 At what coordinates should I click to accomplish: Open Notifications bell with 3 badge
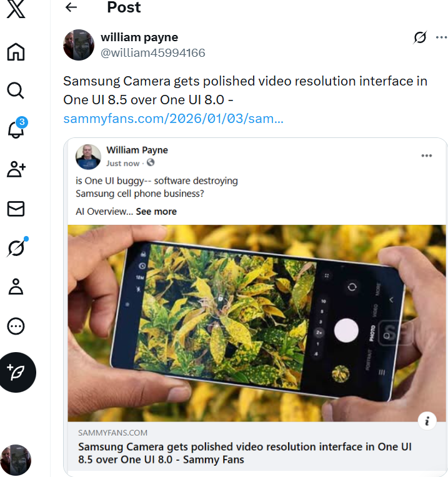[x=16, y=129]
